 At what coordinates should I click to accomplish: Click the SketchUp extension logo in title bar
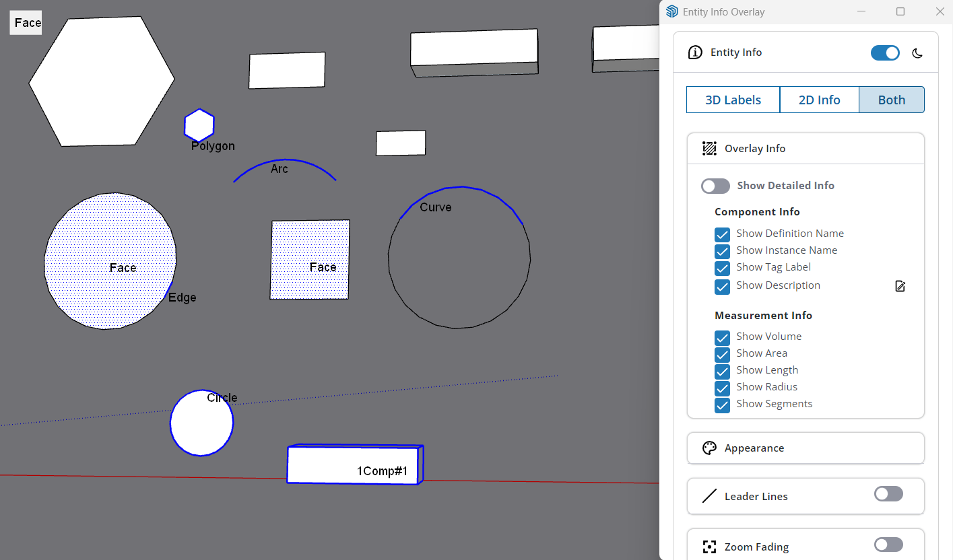pos(671,11)
